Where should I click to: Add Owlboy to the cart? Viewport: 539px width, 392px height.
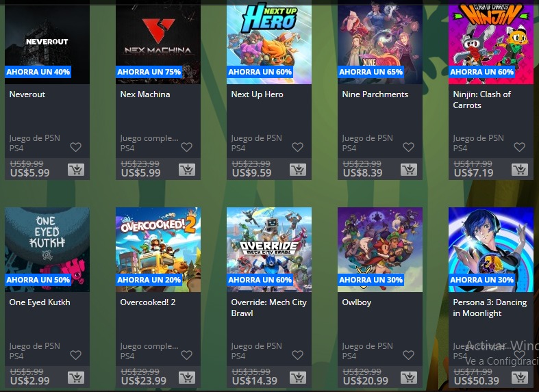click(409, 378)
